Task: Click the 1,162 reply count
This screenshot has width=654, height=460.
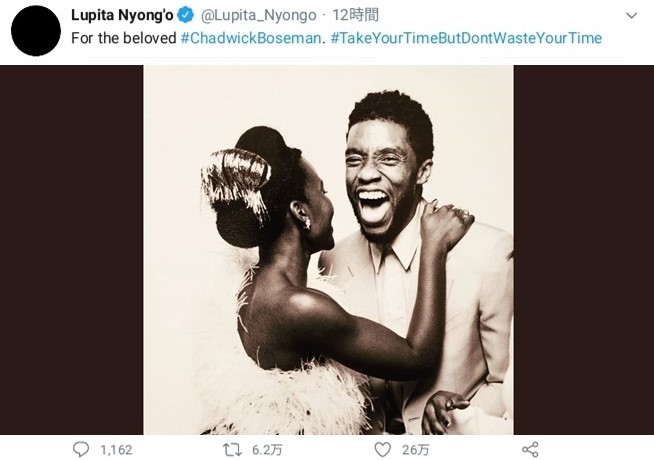Action: [x=116, y=450]
